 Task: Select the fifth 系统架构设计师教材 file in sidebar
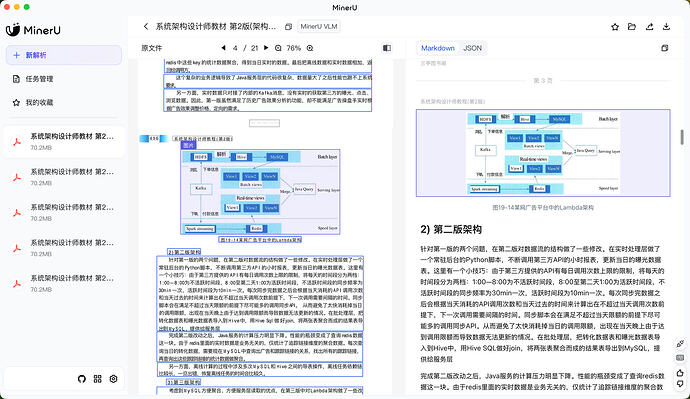click(x=64, y=284)
